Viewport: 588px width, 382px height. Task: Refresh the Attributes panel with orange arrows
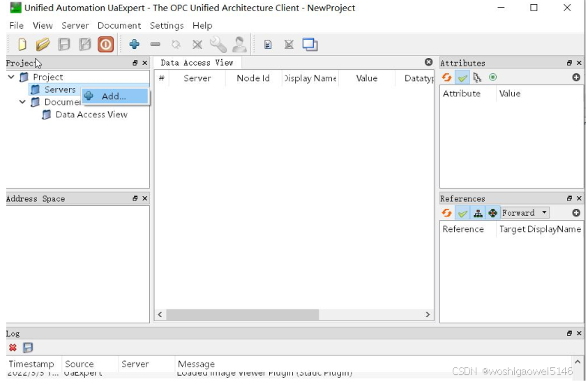[x=446, y=78]
